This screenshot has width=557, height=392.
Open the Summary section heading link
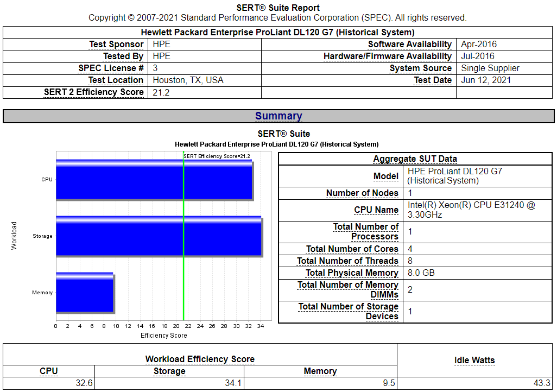[x=278, y=116]
